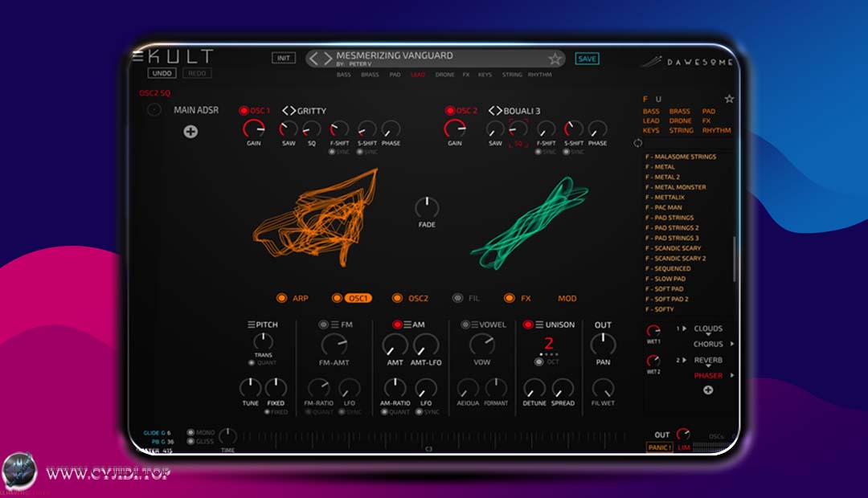Viewport: 868px width, 498px height.
Task: Enable the MONO mode toggle
Action: point(191,432)
